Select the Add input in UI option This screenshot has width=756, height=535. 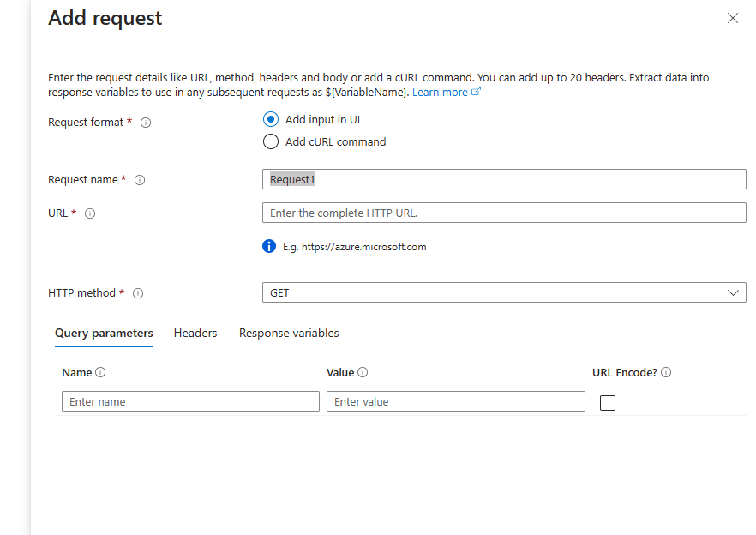click(x=271, y=119)
